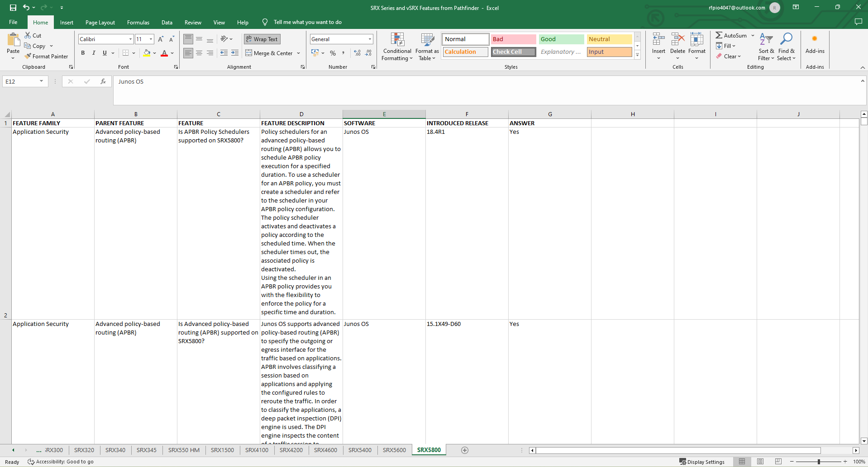This screenshot has width=868, height=467.
Task: Toggle Align Left
Action: [x=188, y=53]
